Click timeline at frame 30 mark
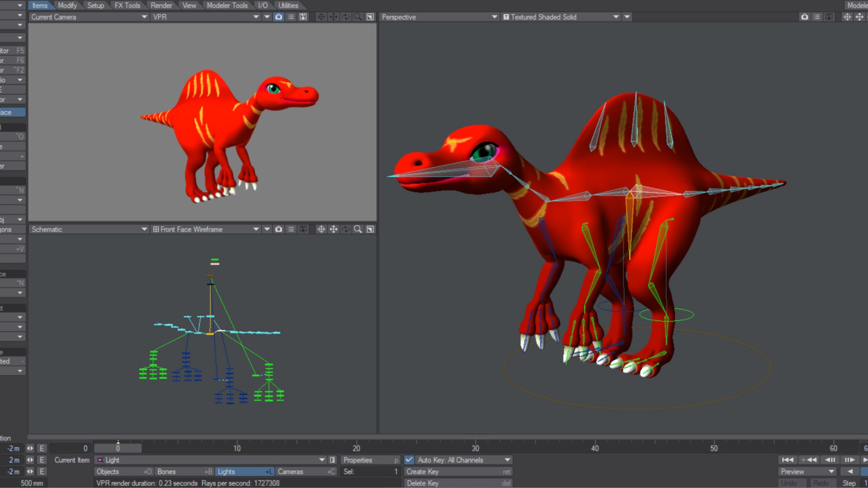Screen dimensions: 868x488 tap(476, 448)
